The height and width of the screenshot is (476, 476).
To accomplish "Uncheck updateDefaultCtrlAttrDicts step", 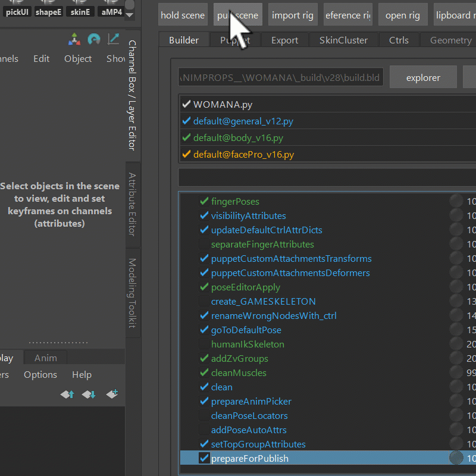I will pos(204,230).
